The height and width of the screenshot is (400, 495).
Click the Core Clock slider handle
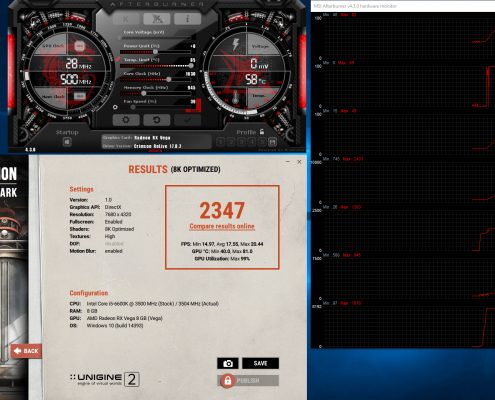(169, 79)
